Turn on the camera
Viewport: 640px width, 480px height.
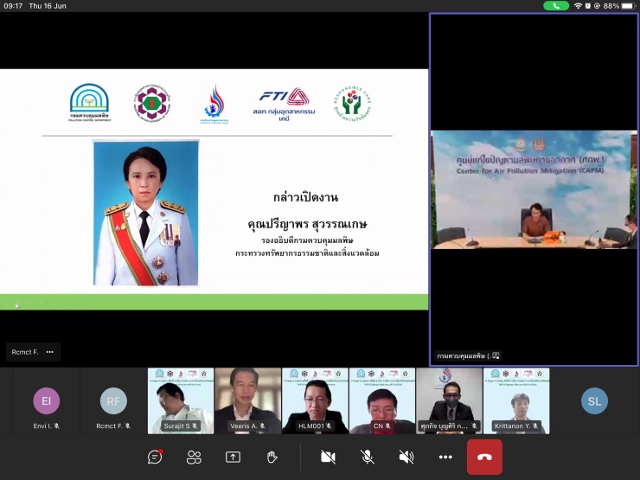(x=328, y=457)
